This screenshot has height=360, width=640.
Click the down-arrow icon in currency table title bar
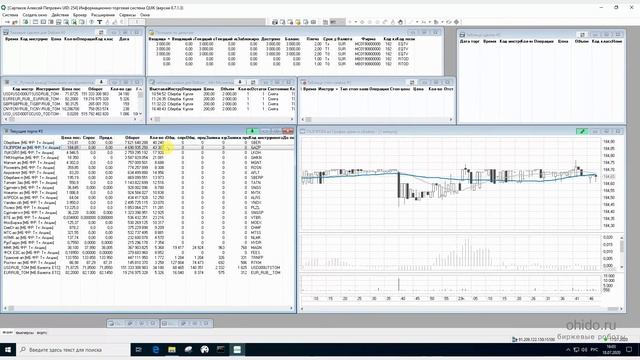101,82
